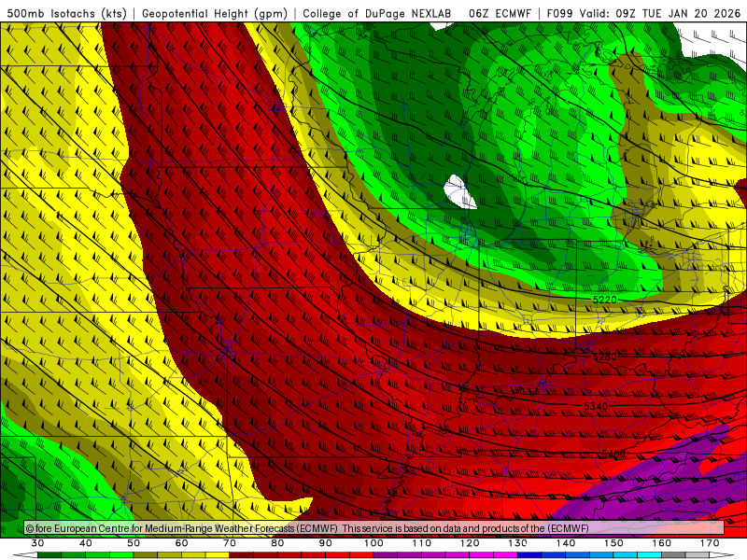
Task: Click the '500mb Isotachs (kts)' title text
Action: 67,13
